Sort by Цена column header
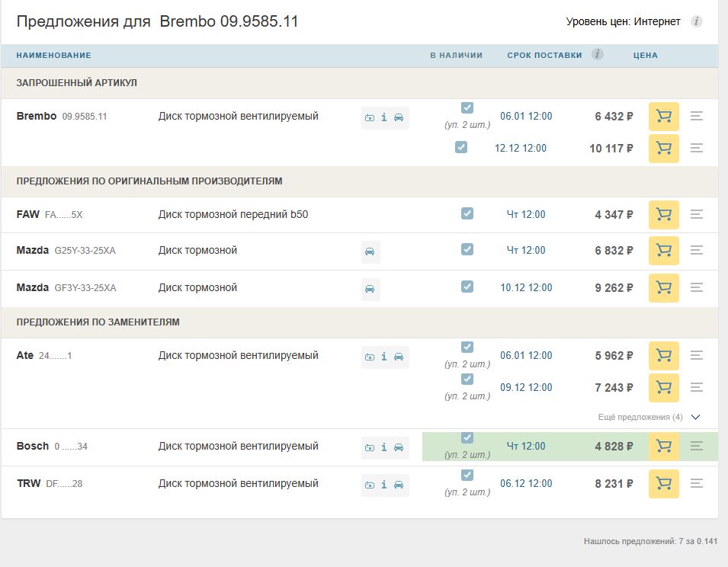 tap(646, 55)
